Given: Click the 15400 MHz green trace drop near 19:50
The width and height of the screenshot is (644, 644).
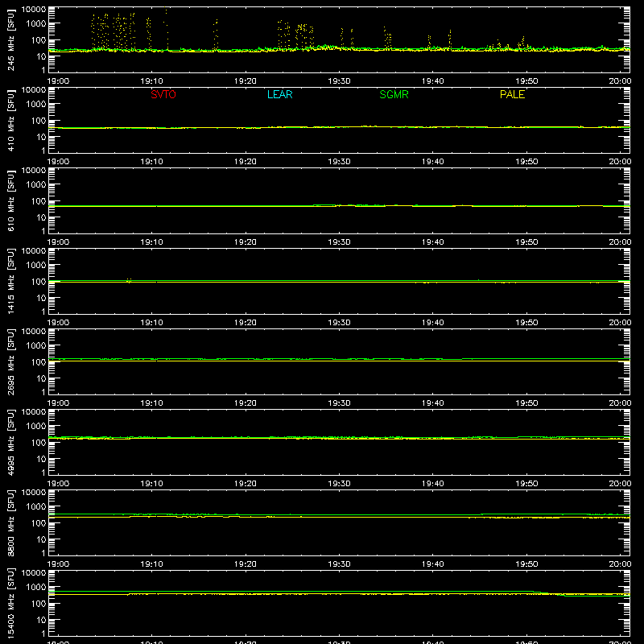Looking at the screenshot, I should [x=548, y=593].
